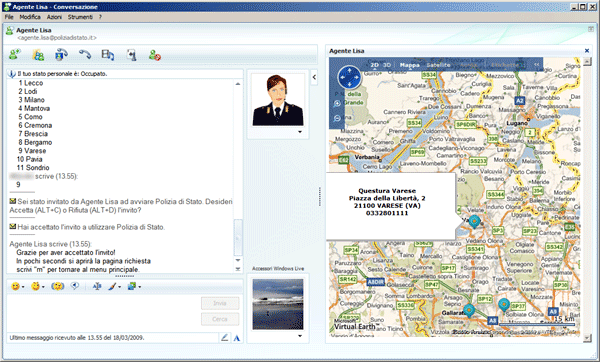The width and height of the screenshot is (600, 362).
Task: Expand the dropdown under Agente Lisa's avatar
Action: [300, 132]
